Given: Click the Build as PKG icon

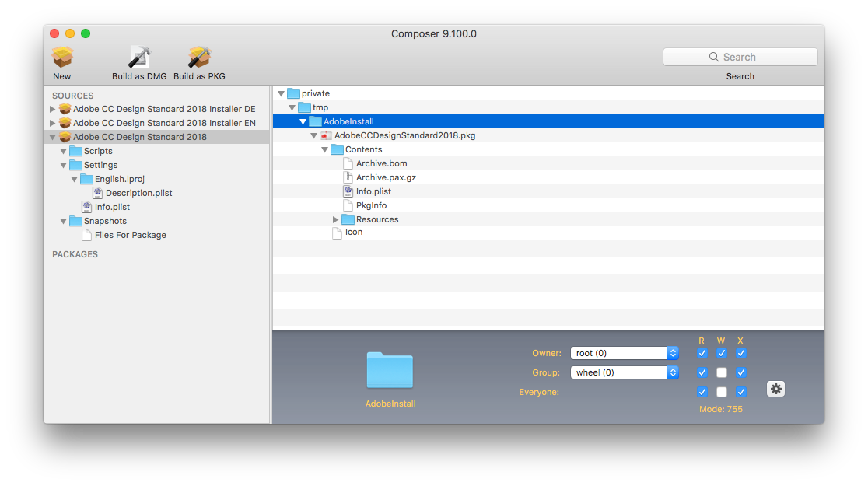Looking at the screenshot, I should coord(199,58).
